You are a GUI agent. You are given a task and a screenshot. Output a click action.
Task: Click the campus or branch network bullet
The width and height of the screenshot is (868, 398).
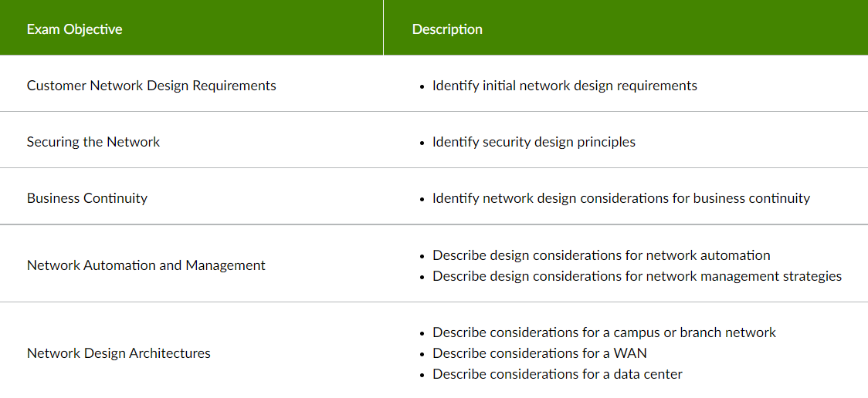tap(604, 332)
